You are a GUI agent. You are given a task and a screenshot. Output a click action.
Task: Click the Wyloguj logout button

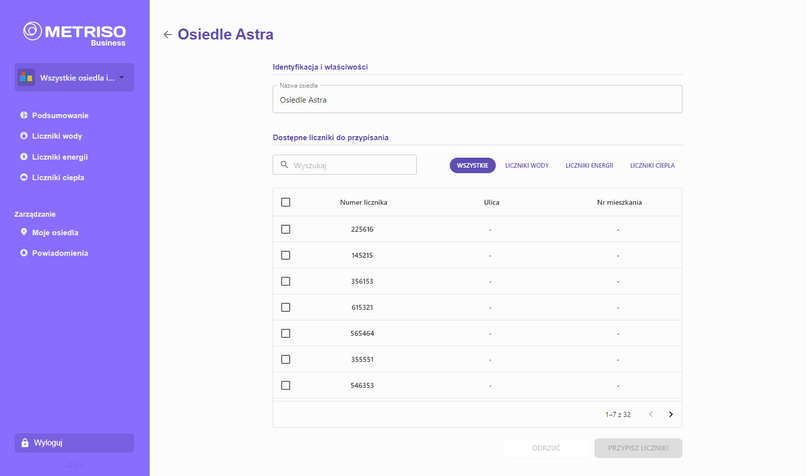pyautogui.click(x=74, y=443)
